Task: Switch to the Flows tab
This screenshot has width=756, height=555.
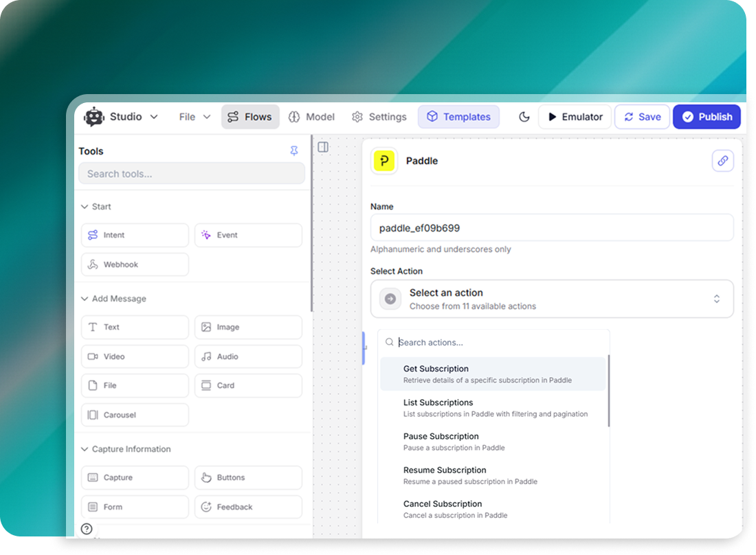Action: coord(250,117)
